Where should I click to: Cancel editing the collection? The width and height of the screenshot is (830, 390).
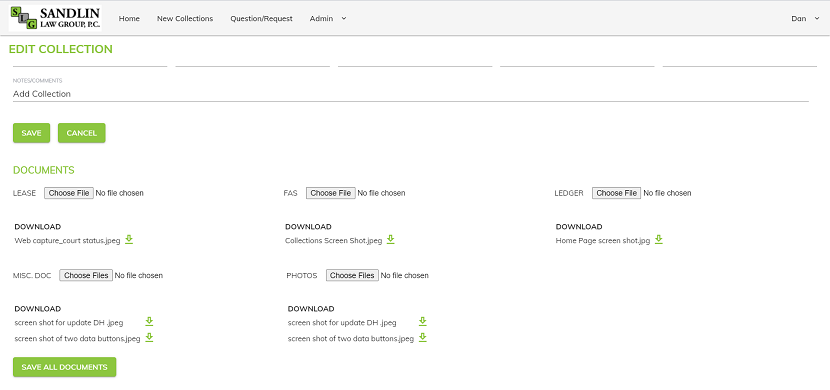[x=82, y=133]
